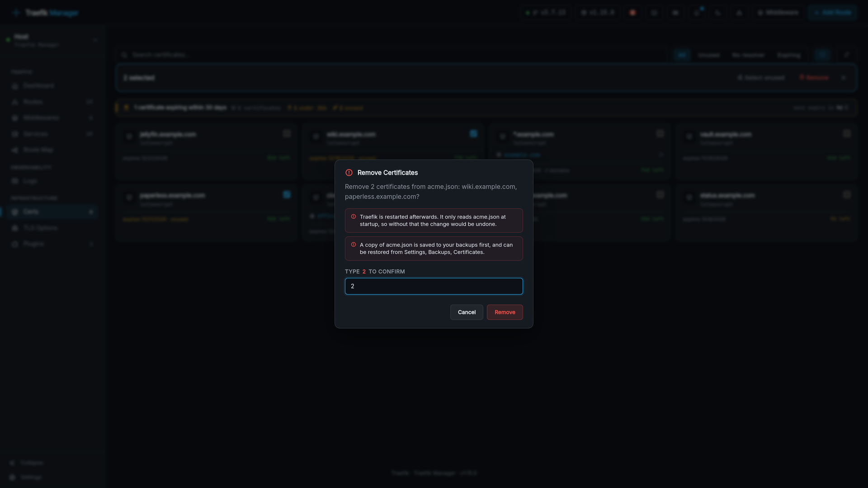This screenshot has width=868, height=488.
Task: Open Middlewares via its sidebar icon
Action: tap(15, 118)
